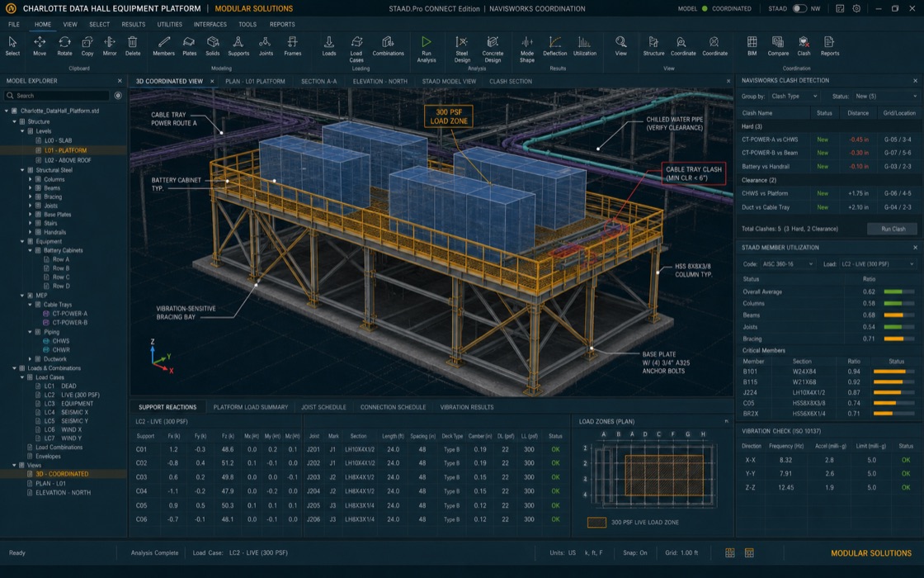Screen dimensions: 924x578
Task: Close the Model Explorer panel
Action: tap(120, 81)
